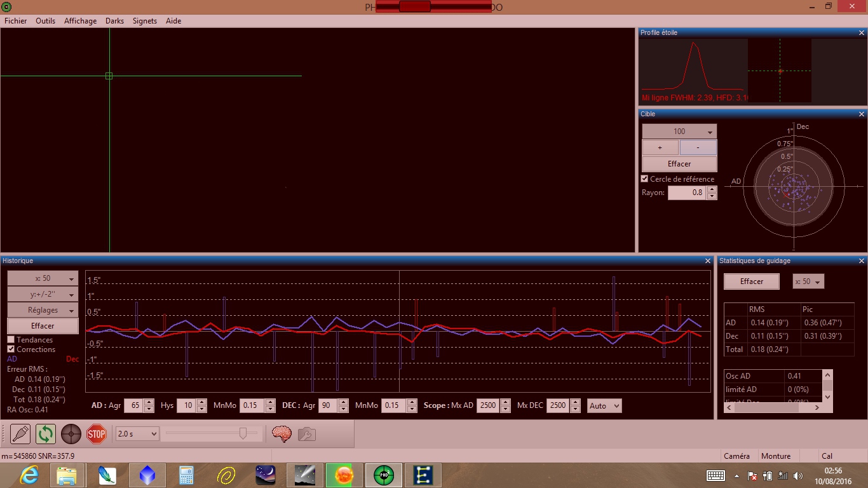Image resolution: width=868 pixels, height=488 pixels.
Task: Check the power plug tray icon
Action: click(x=768, y=475)
